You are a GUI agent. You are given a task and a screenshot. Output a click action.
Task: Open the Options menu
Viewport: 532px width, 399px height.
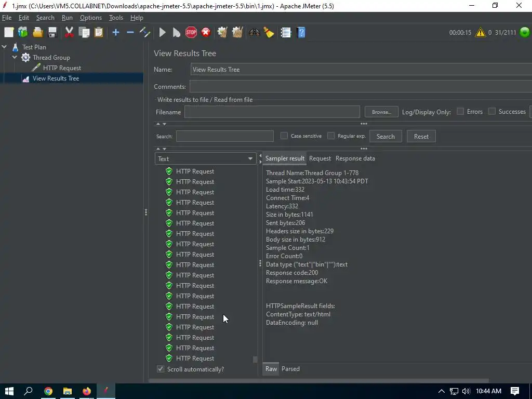click(x=90, y=18)
